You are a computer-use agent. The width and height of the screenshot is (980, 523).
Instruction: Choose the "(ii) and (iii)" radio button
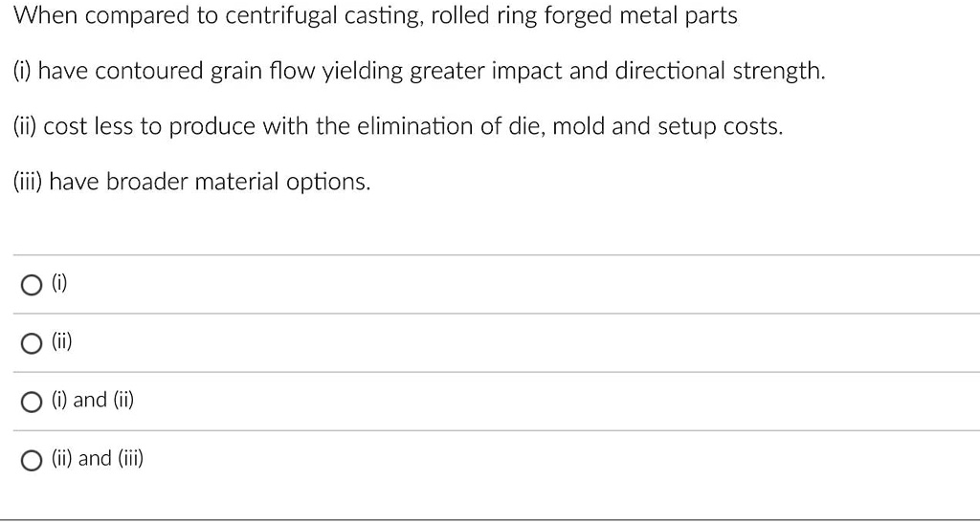30,461
